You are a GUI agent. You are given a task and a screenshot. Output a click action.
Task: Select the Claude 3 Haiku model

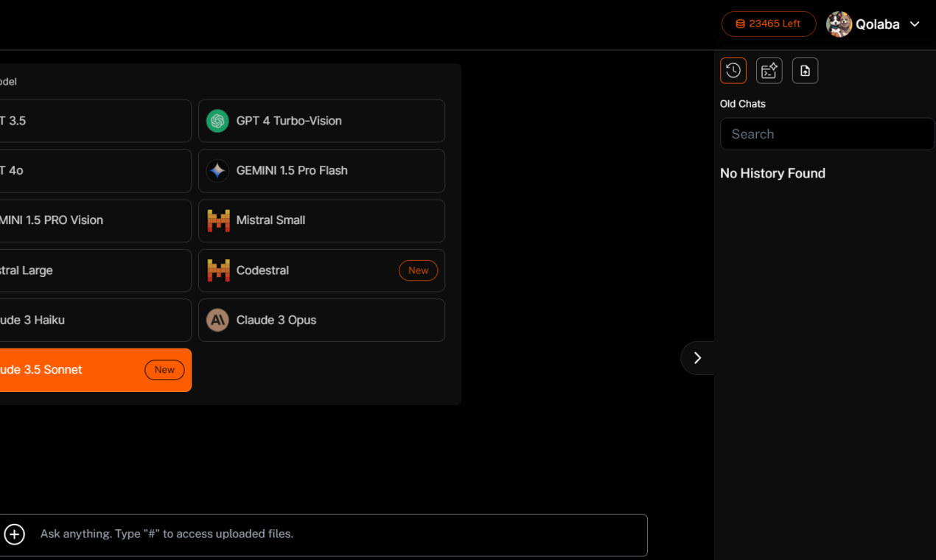(94, 320)
